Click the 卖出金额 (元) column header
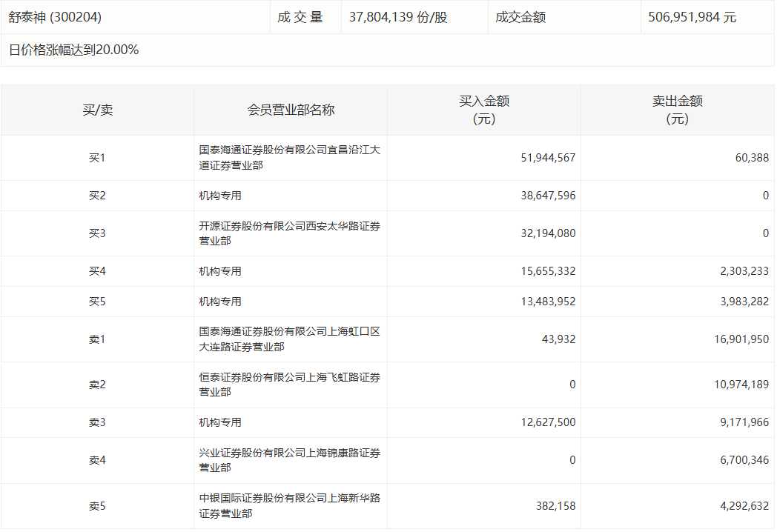This screenshot has width=777, height=532. pyautogui.click(x=677, y=110)
